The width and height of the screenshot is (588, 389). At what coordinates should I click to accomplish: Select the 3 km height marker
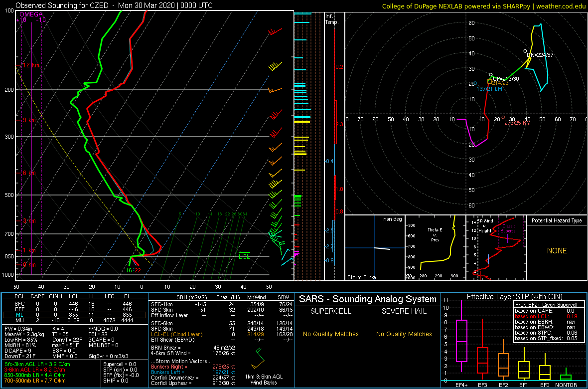point(29,221)
